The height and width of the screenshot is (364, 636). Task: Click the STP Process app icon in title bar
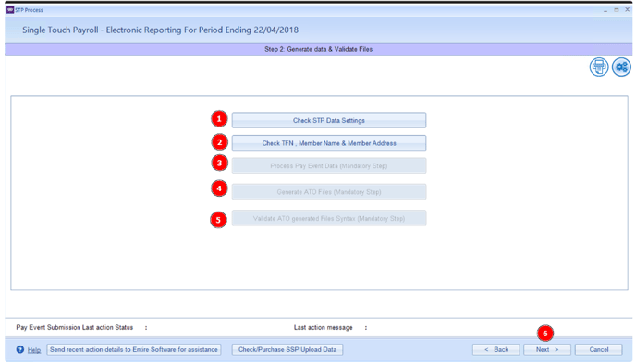[10, 10]
